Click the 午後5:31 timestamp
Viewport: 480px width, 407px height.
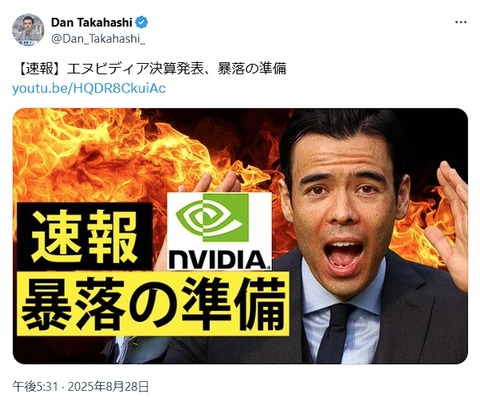click(33, 387)
